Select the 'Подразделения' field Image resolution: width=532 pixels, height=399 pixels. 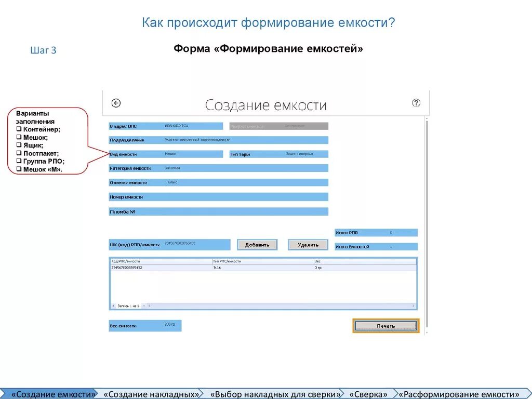coord(219,140)
